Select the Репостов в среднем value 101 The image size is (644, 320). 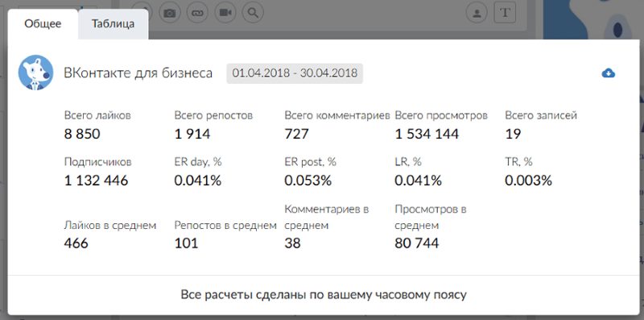point(186,243)
